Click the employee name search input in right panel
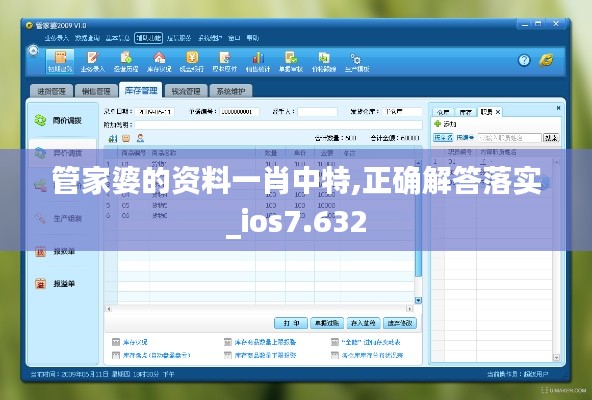Screen dimensions: 592x400 tap(510, 138)
